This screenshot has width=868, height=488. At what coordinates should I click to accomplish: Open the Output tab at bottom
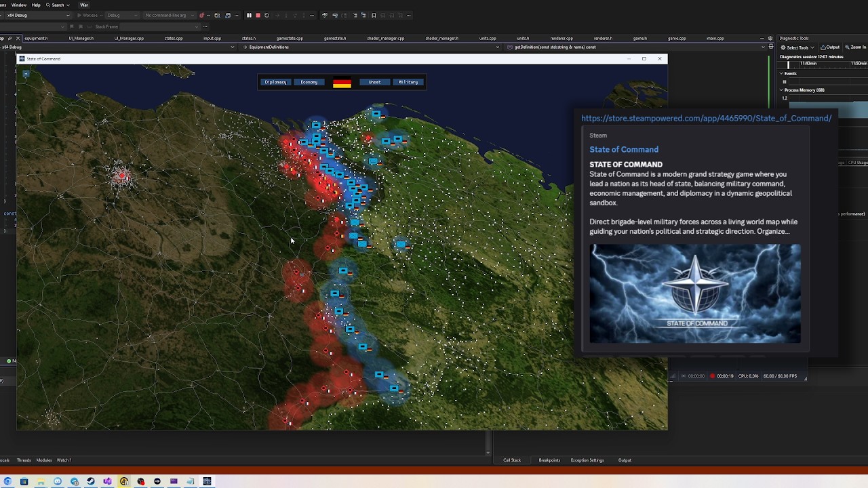point(625,460)
